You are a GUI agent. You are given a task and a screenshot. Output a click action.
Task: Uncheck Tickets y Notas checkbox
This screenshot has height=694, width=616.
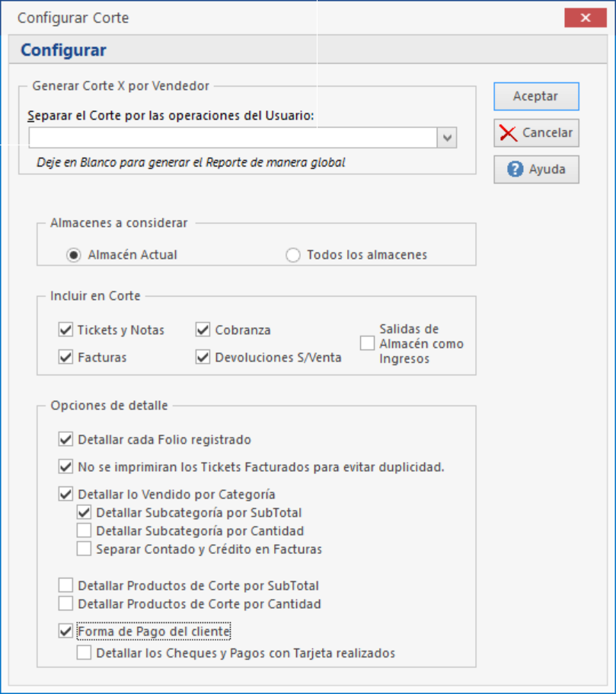tap(65, 330)
